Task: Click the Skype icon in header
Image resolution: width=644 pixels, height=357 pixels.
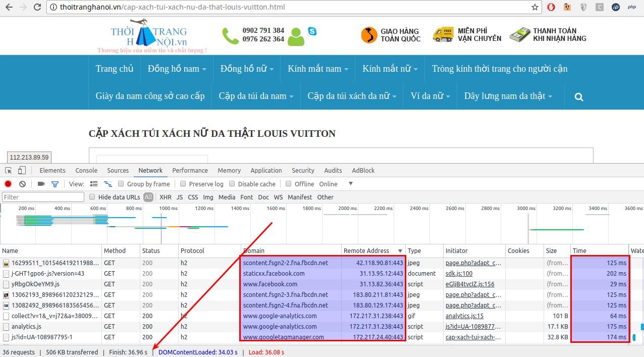Action: coord(312,31)
